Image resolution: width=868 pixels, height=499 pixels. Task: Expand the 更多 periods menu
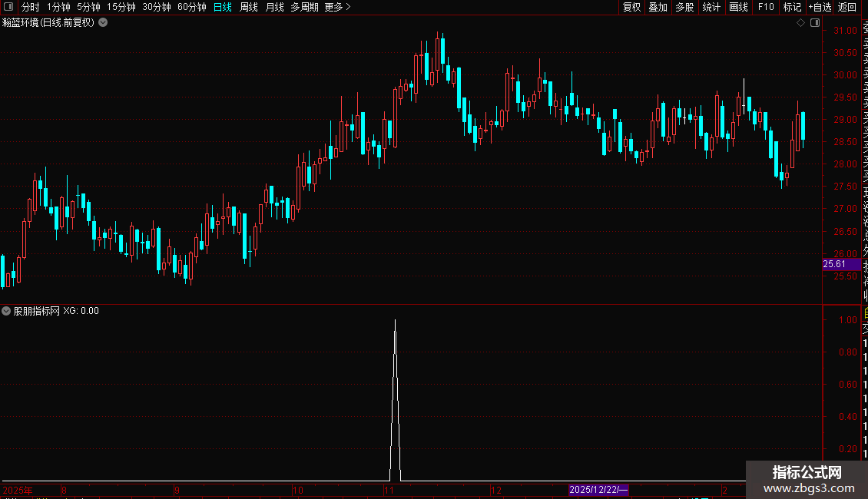337,7
